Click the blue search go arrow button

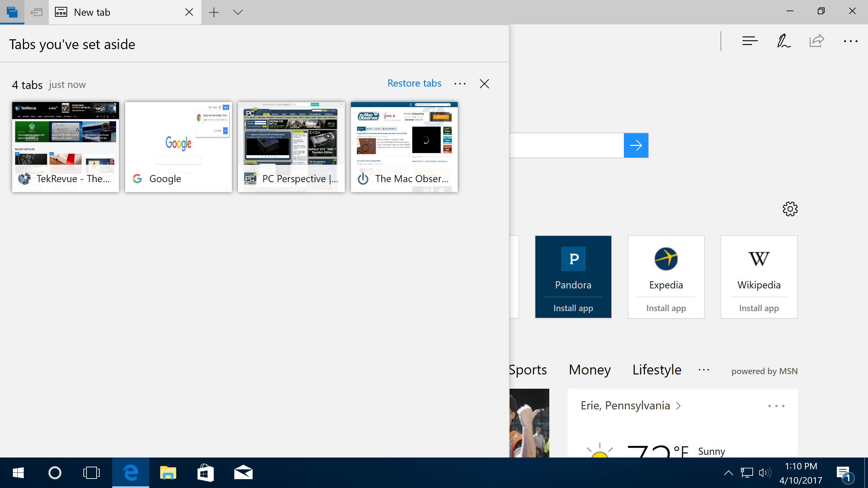pos(636,145)
